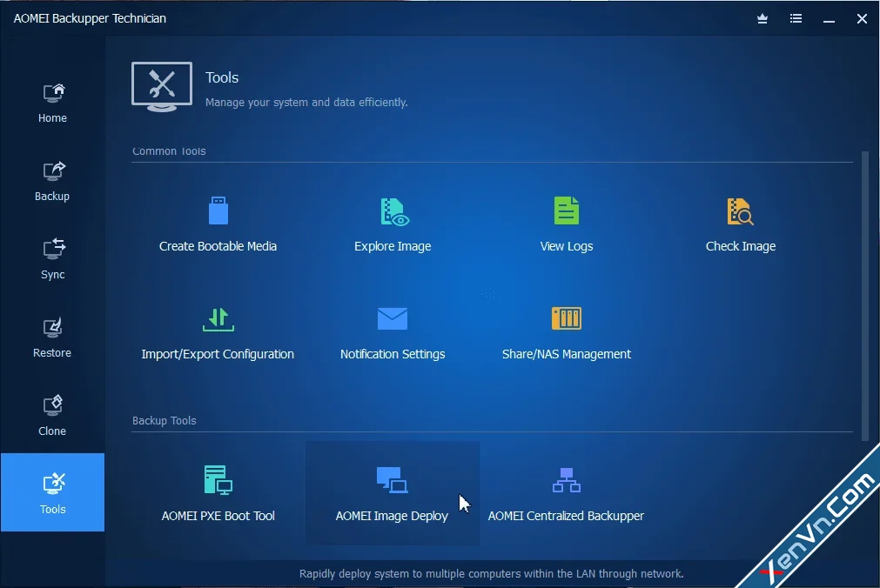
Task: Close the AOMEI Backupper window
Action: pos(862,18)
